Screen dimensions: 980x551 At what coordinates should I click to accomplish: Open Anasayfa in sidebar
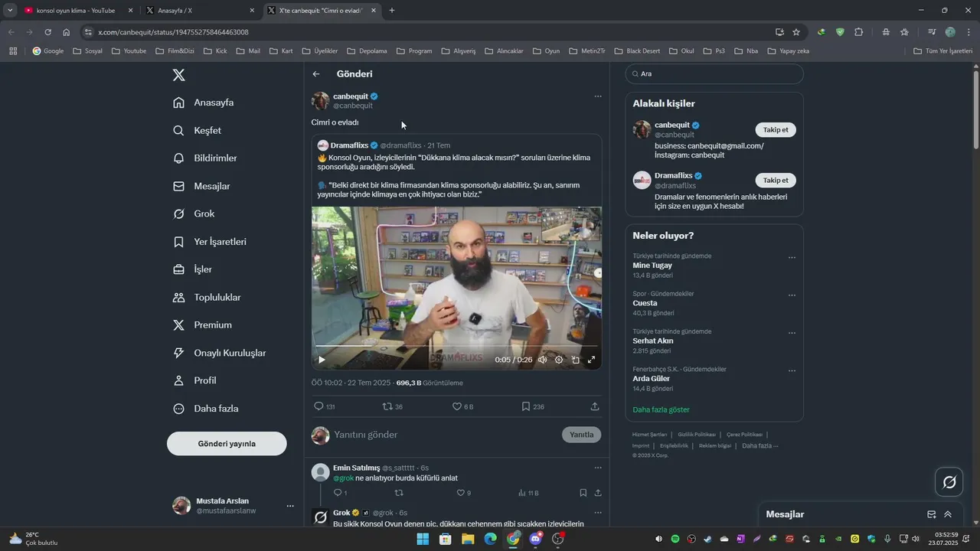[204, 103]
